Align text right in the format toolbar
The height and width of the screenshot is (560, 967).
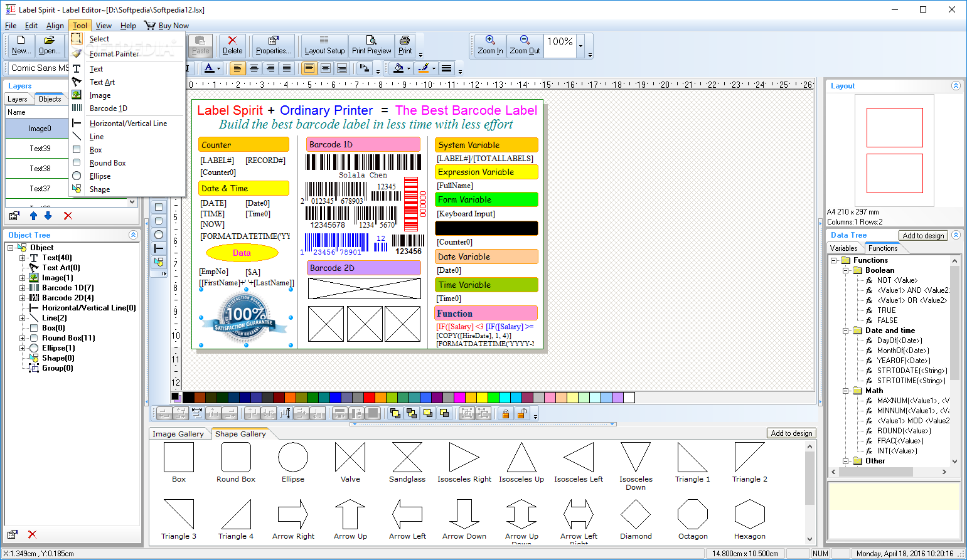click(270, 68)
